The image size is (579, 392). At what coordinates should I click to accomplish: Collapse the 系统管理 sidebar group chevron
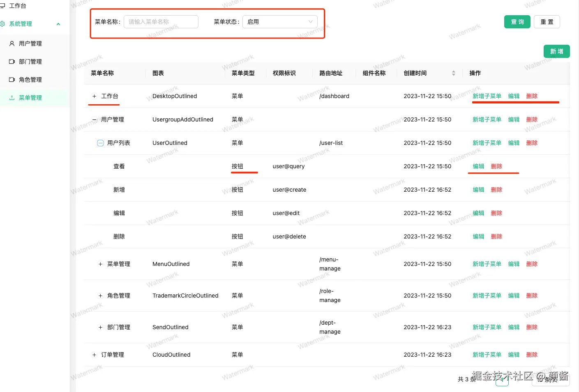(58, 24)
